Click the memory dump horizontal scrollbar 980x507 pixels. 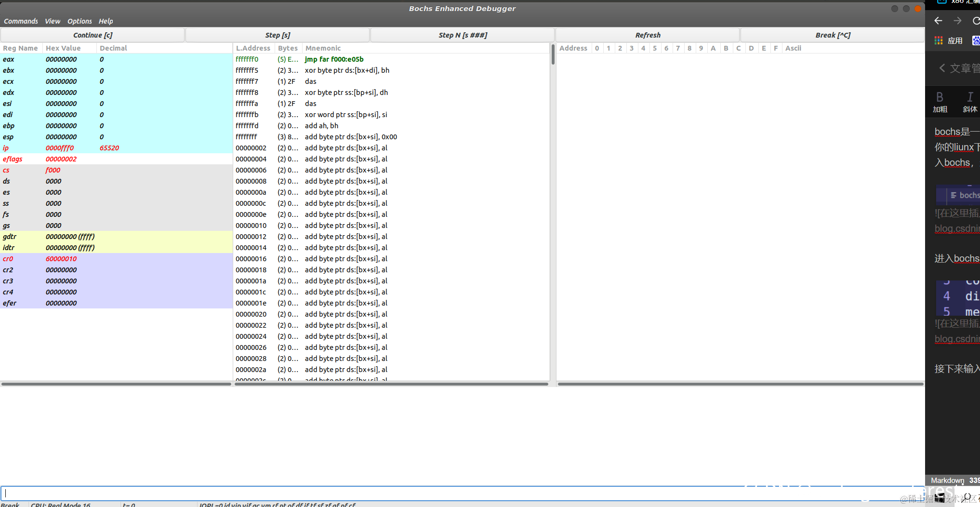[741, 384]
